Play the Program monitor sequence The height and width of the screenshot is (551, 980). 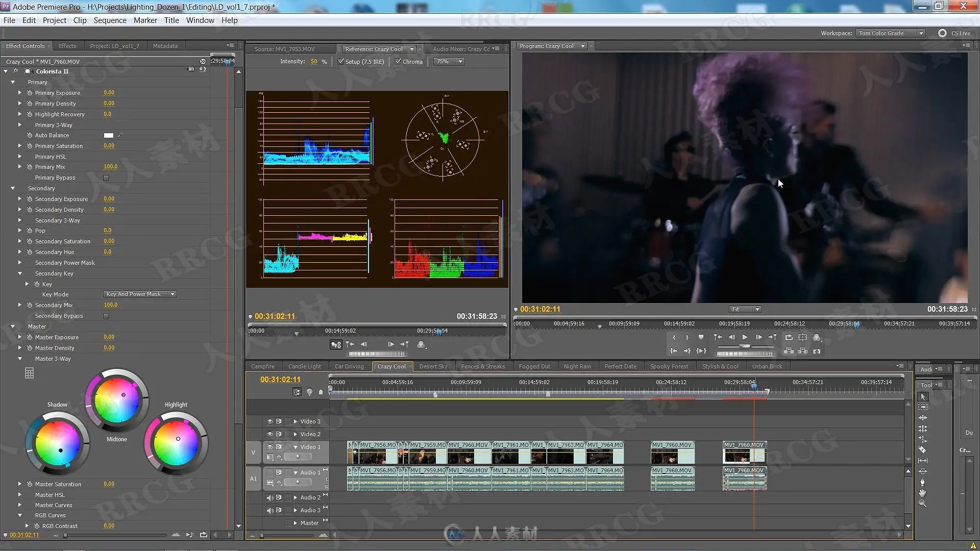pos(745,337)
